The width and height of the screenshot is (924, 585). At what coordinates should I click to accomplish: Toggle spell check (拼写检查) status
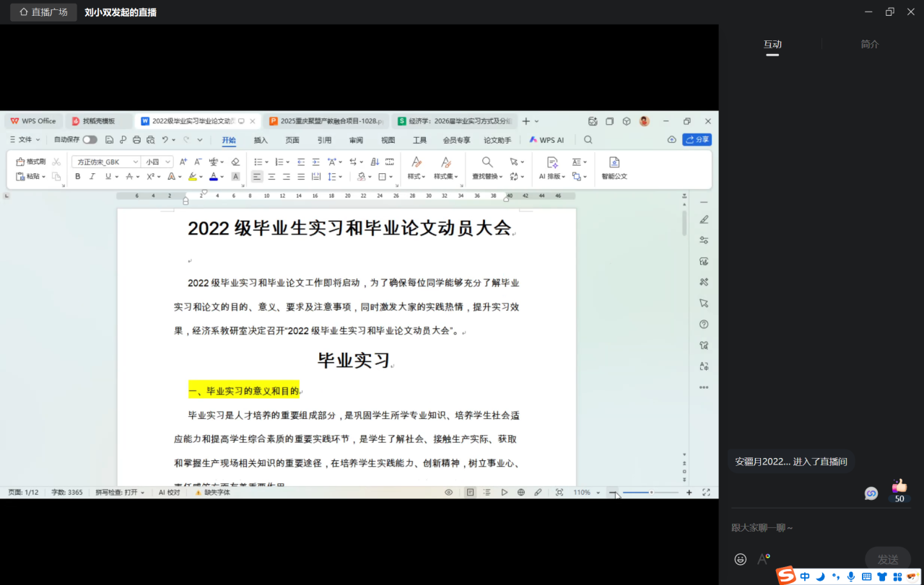point(120,493)
